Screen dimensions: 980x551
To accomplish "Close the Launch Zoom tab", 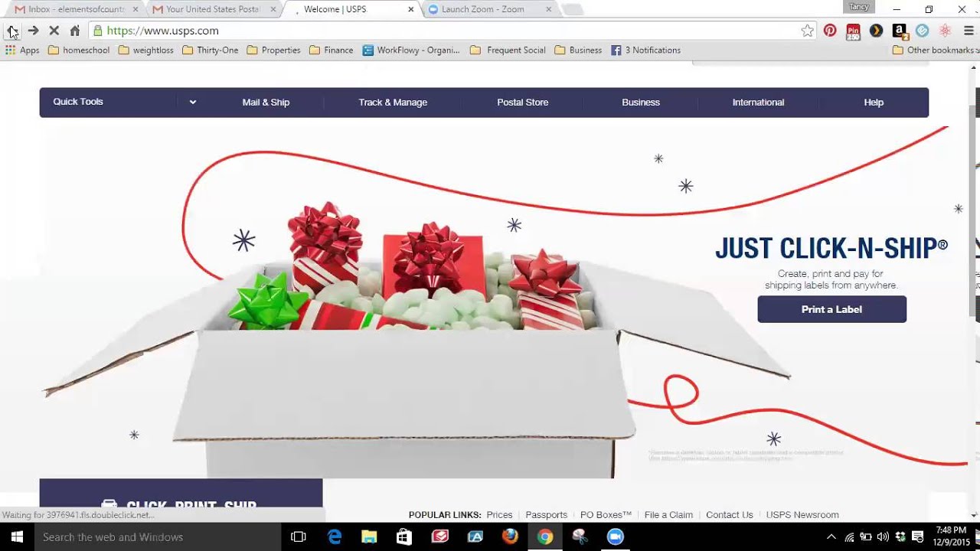I will coord(548,9).
